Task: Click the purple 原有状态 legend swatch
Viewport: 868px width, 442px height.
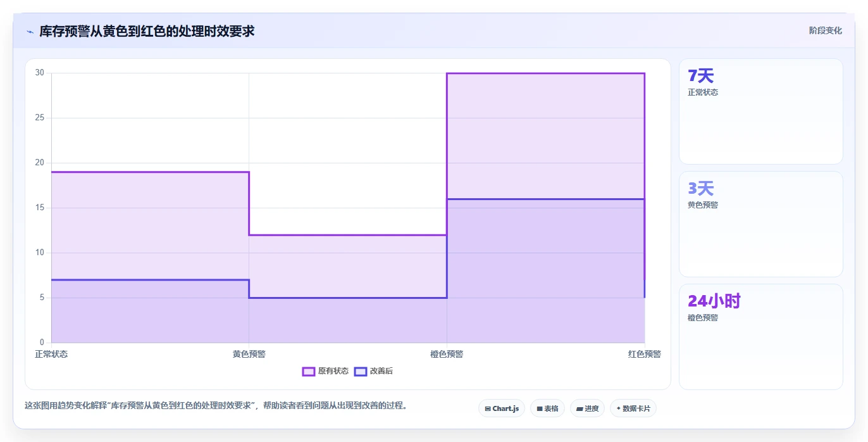Action: pos(309,371)
